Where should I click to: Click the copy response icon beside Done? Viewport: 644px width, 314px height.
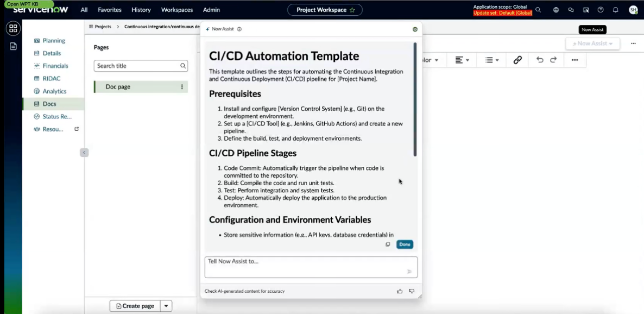pos(387,244)
